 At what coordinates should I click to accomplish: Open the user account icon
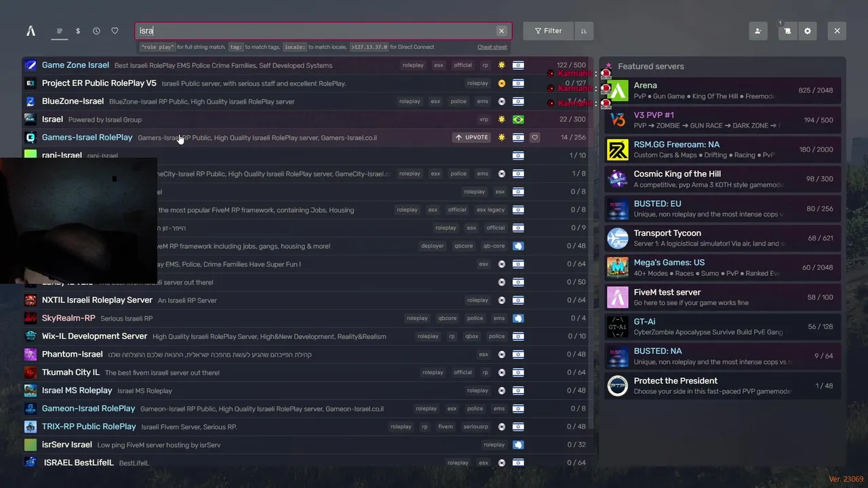(758, 30)
